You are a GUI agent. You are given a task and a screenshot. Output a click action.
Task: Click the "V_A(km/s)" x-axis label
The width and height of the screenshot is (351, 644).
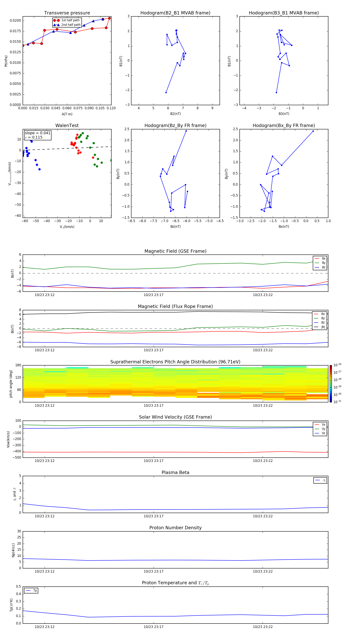tap(67, 227)
